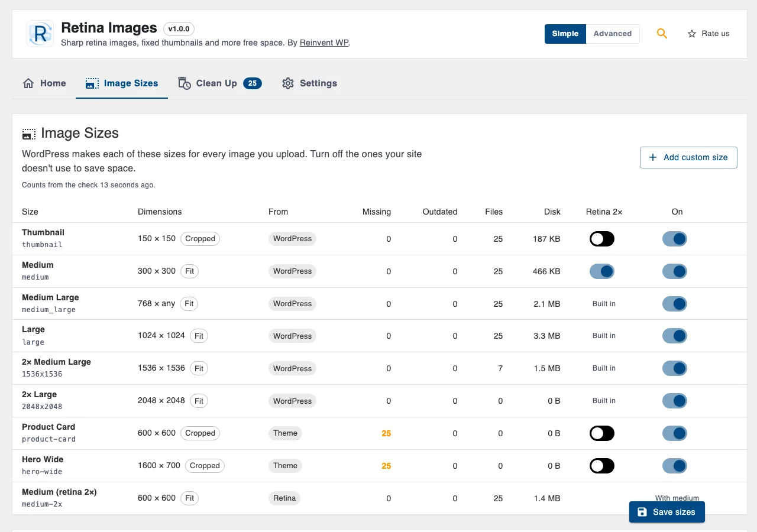This screenshot has height=532, width=757.
Task: Click the v1.0.0 version badge
Action: [179, 28]
